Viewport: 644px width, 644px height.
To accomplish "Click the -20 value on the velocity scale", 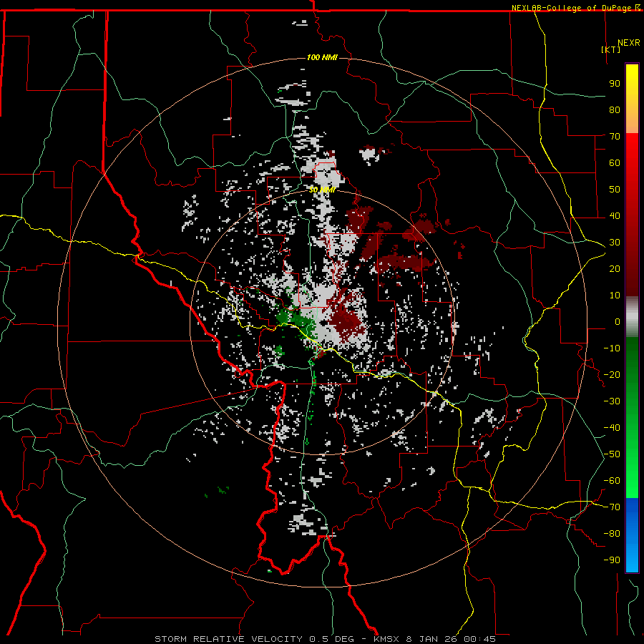I will pos(612,375).
